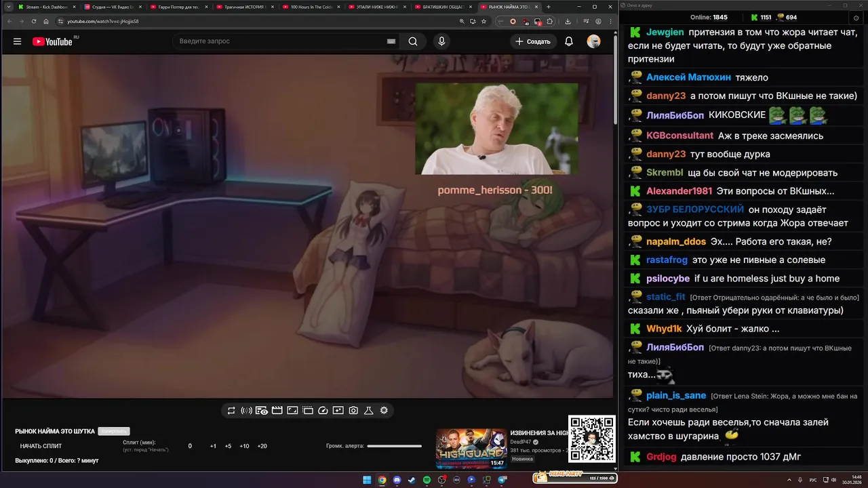This screenshot has height=488, width=868.
Task: Switch to Stream – Kick Dashboard tab
Action: pos(46,7)
